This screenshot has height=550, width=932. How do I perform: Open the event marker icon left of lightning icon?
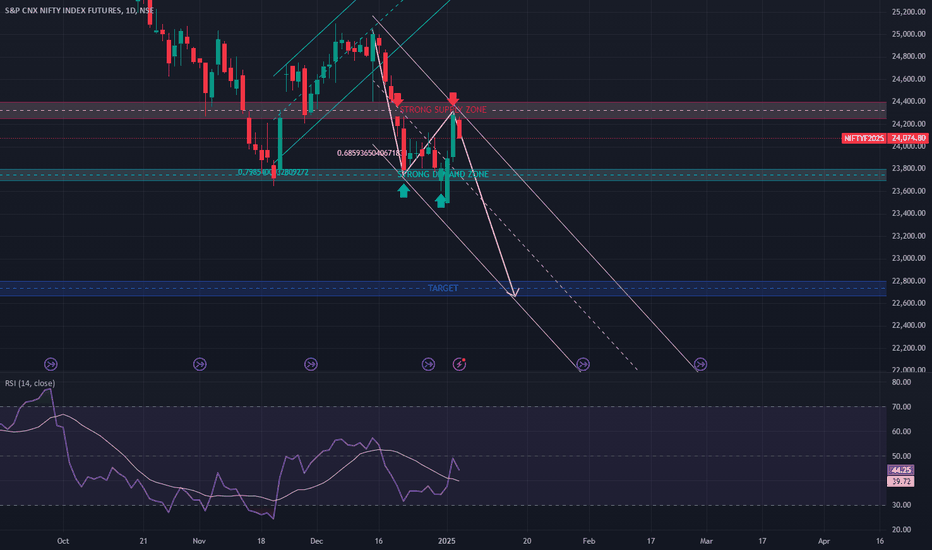pos(428,364)
